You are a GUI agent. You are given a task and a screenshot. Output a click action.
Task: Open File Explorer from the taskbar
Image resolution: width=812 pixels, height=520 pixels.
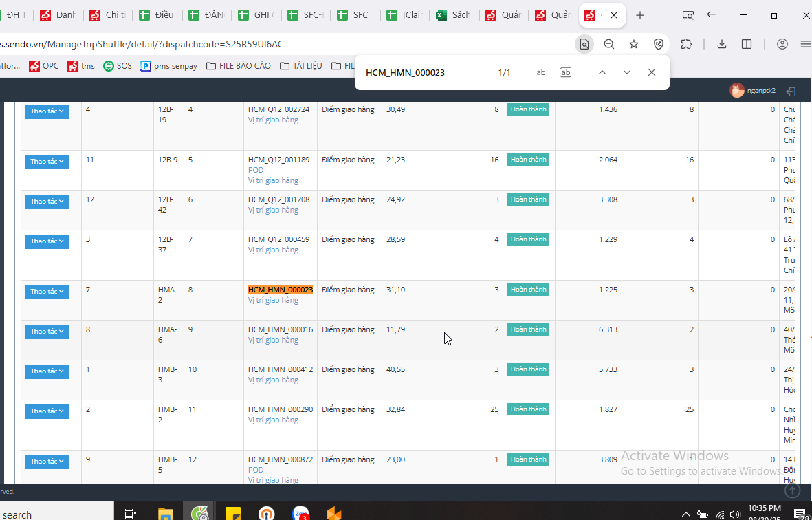point(165,514)
